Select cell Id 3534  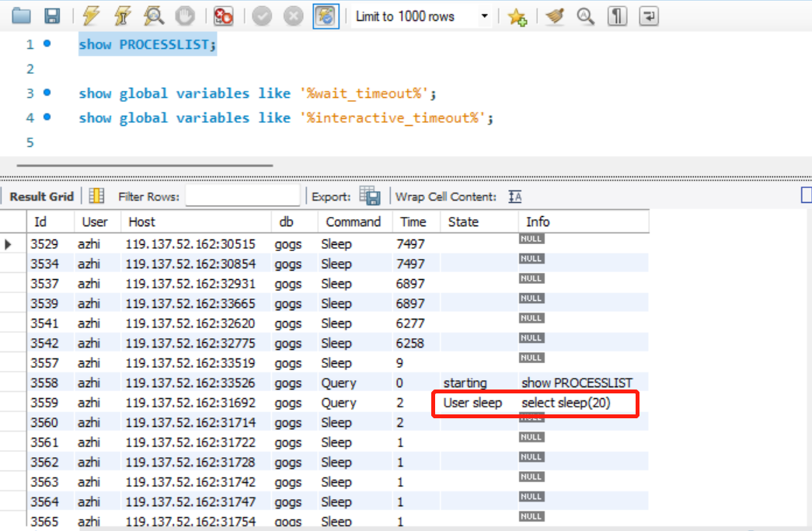pos(51,264)
